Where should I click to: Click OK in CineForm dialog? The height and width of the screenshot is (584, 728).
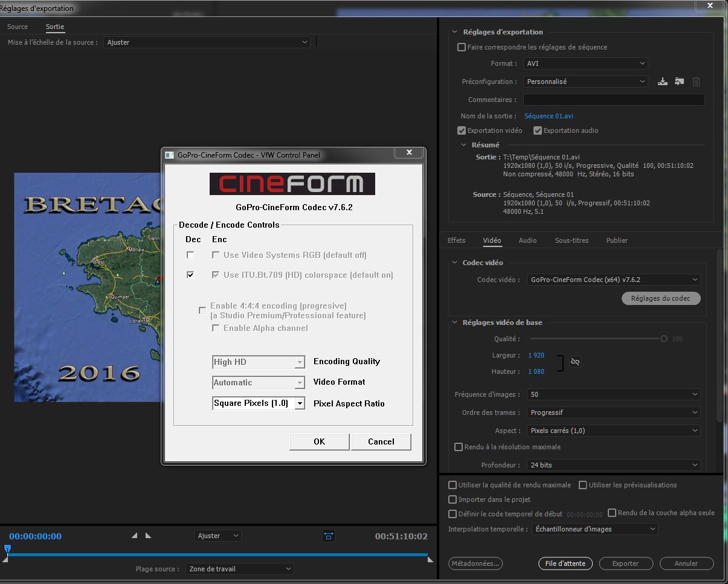[x=320, y=441]
